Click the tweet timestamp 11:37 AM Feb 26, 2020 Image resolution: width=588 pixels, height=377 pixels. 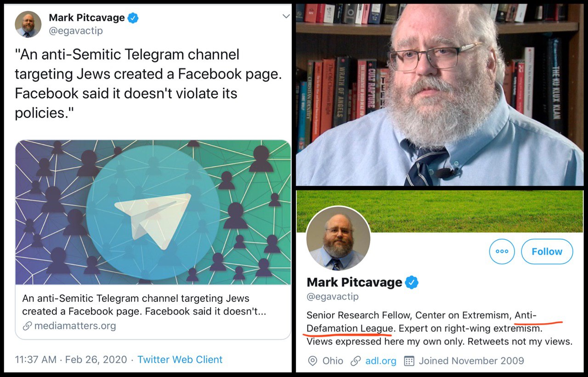pyautogui.click(x=71, y=360)
